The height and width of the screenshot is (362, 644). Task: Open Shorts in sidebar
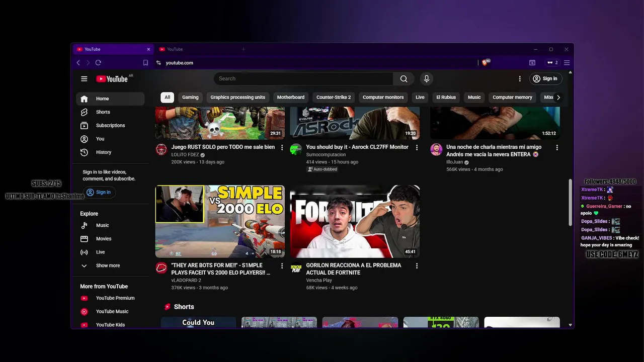(110, 112)
